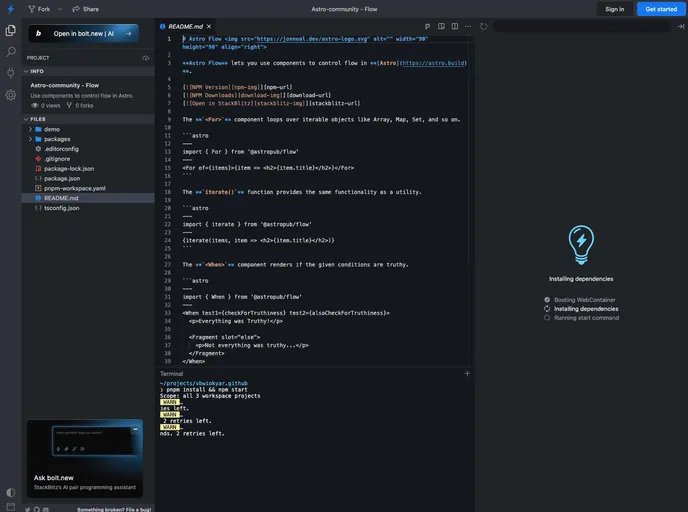Click the views eye icon
The width and height of the screenshot is (688, 512).
(35, 105)
